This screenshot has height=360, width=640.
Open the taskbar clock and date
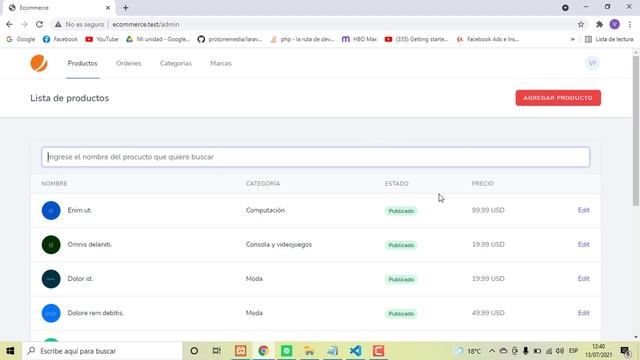pos(598,351)
